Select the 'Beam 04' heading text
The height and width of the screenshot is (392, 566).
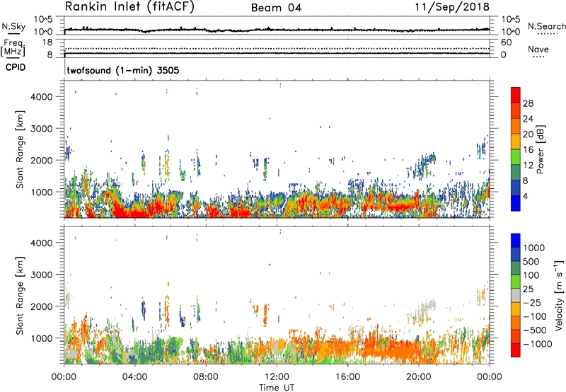[276, 8]
